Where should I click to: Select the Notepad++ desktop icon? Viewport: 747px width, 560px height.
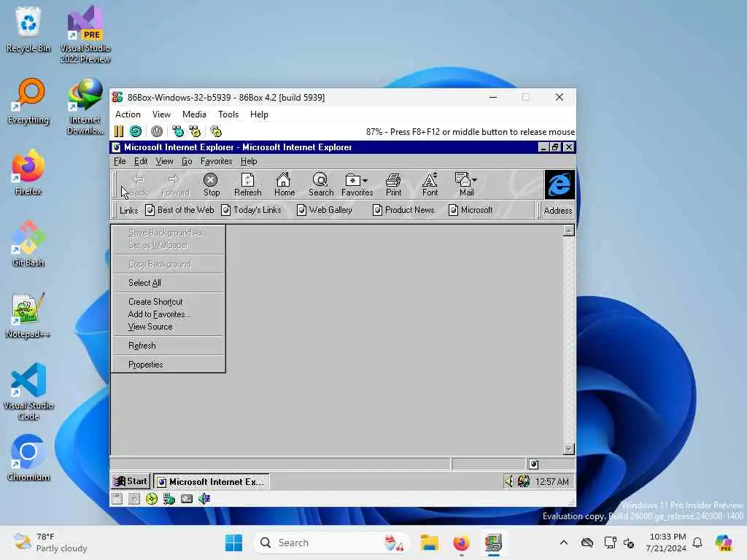pyautogui.click(x=28, y=315)
